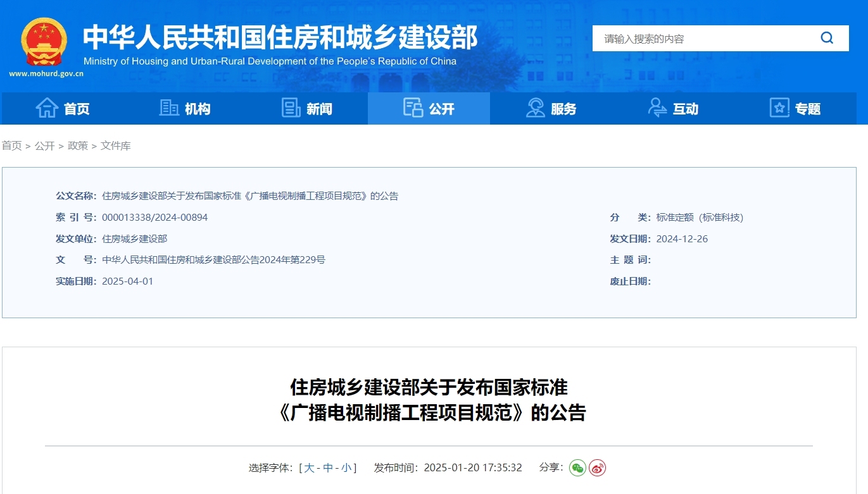
Task: Click inside the search input box
Action: (696, 38)
